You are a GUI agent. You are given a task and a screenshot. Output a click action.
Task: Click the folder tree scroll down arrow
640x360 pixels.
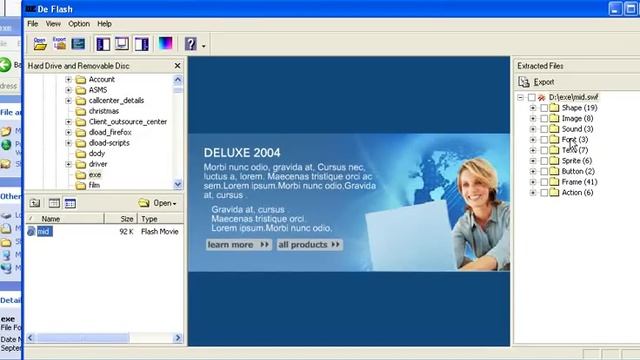click(178, 184)
